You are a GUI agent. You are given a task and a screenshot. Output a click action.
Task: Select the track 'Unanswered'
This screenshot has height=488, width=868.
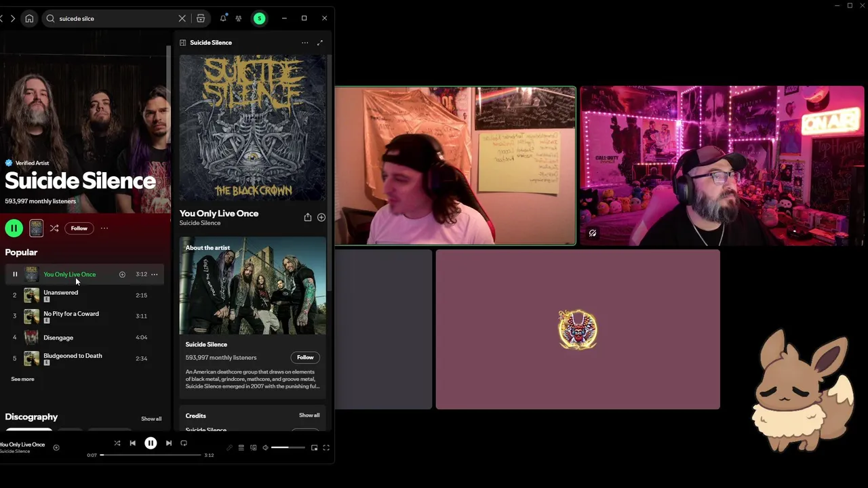61,293
